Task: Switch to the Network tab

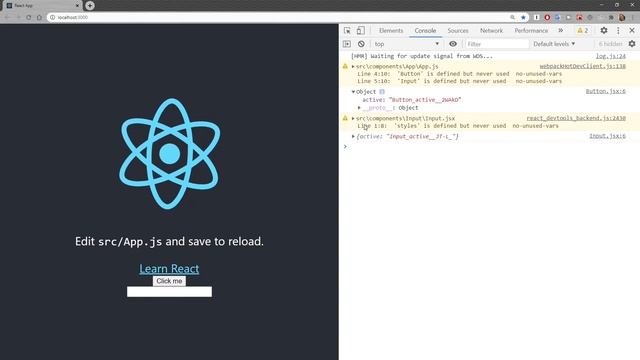Action: click(491, 31)
